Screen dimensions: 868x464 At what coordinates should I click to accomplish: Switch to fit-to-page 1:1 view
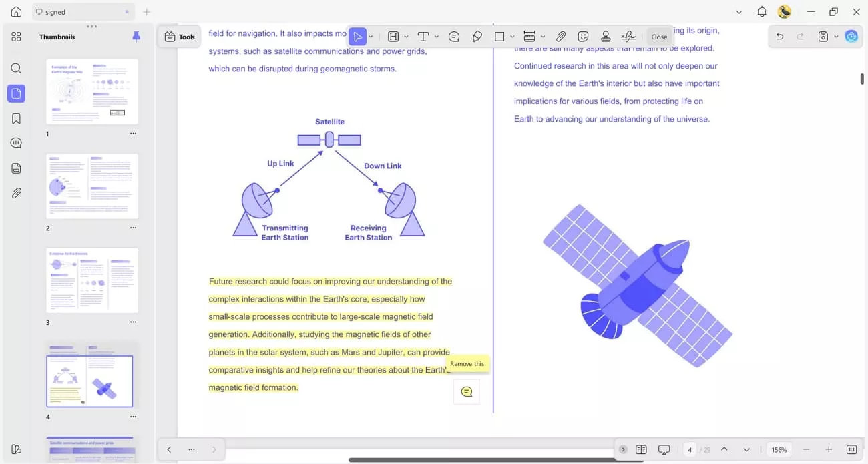tap(851, 449)
